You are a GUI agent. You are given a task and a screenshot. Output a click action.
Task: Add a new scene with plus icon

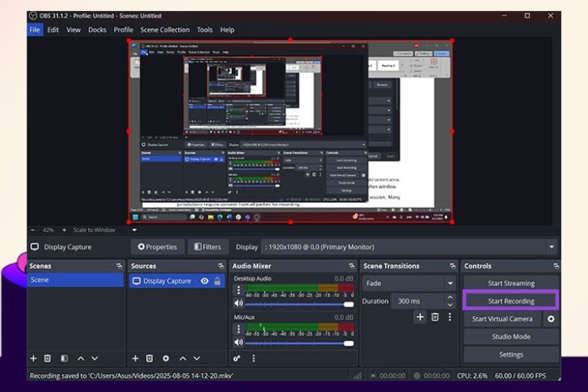click(x=33, y=358)
